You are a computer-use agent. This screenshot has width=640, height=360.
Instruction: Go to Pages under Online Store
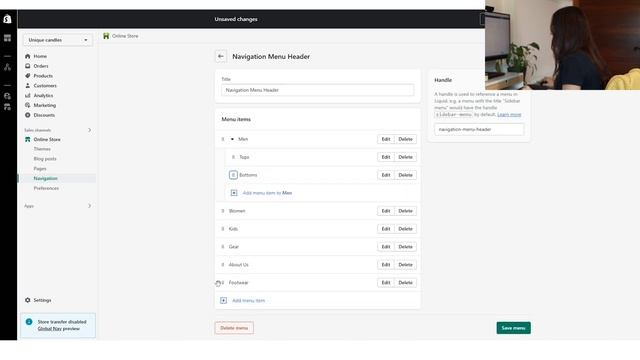[40, 169]
